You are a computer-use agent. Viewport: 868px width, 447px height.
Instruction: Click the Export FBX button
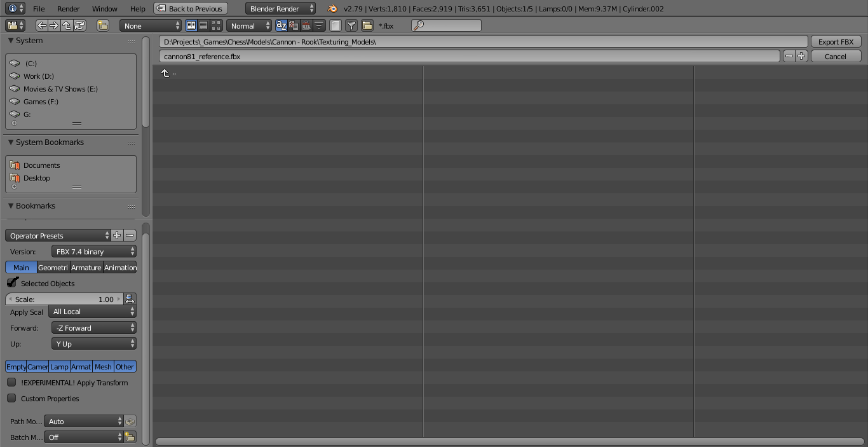click(836, 41)
